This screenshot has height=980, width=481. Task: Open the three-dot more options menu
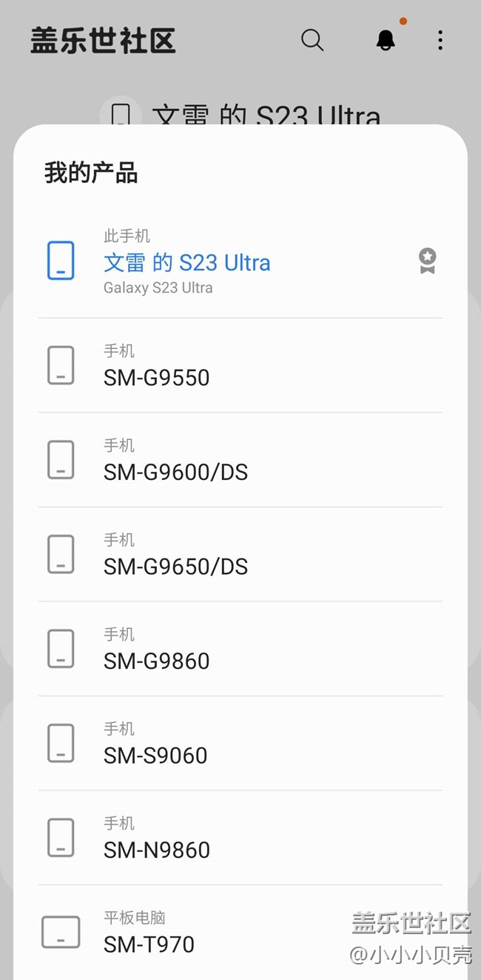(440, 40)
